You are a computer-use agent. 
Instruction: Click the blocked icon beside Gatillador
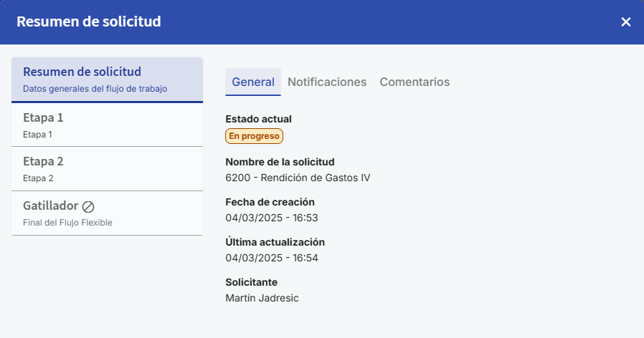(88, 206)
